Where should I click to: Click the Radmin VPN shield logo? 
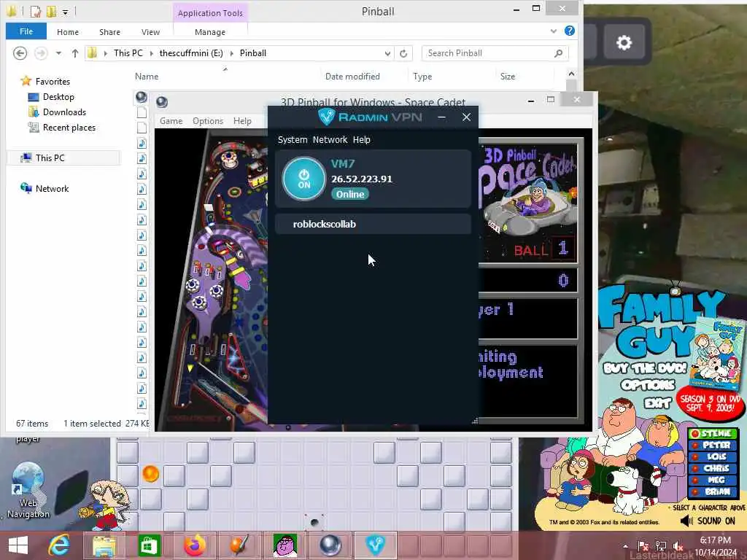[x=327, y=117]
